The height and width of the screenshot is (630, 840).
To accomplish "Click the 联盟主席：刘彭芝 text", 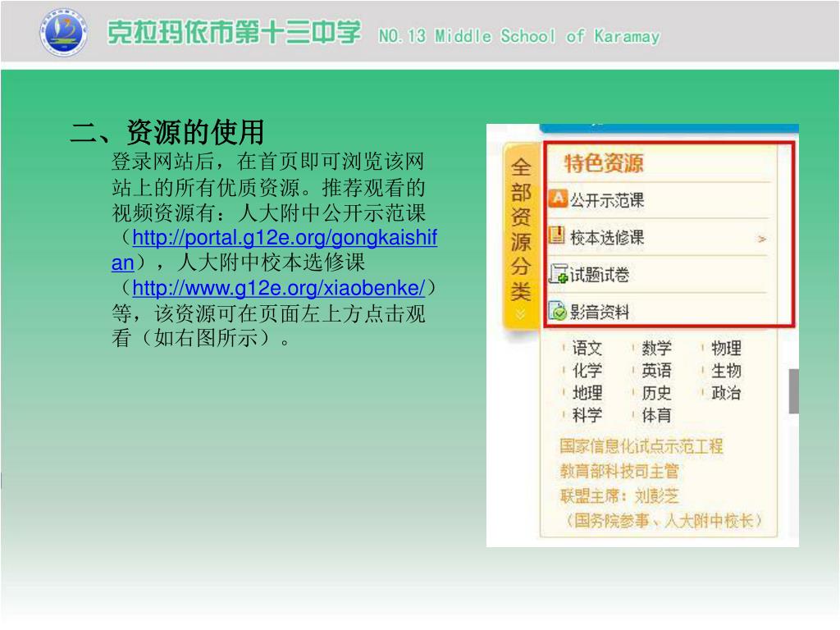I will [619, 496].
